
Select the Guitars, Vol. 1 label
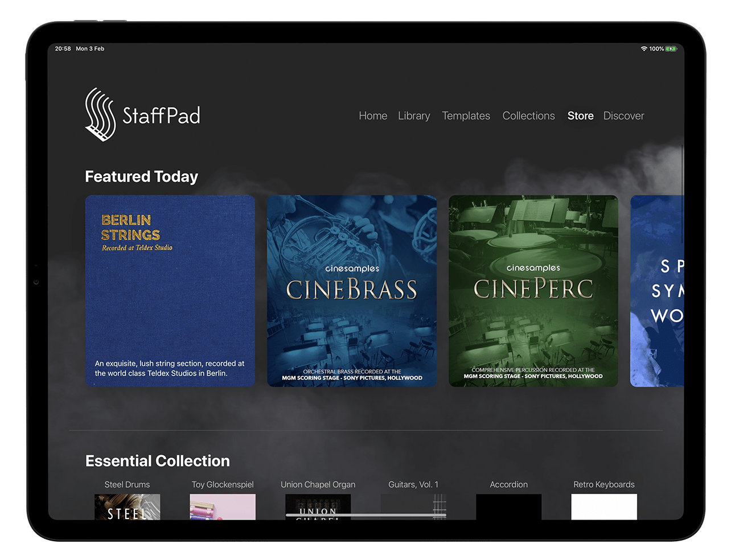point(414,484)
